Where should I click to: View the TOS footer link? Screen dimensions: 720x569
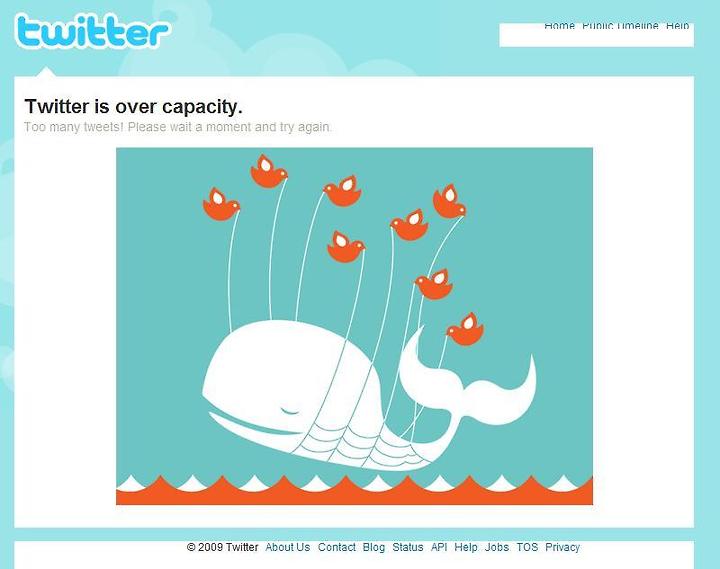(527, 547)
